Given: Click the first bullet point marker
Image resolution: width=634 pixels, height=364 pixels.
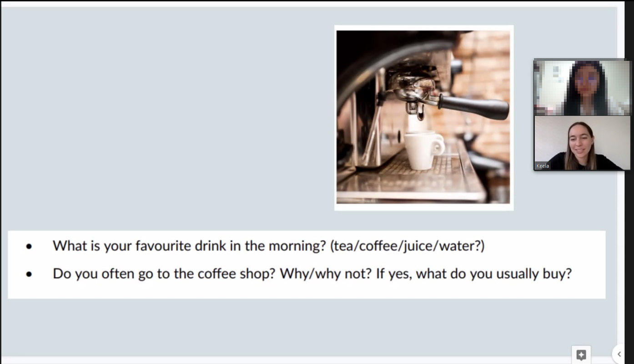Looking at the screenshot, I should click(x=29, y=247).
